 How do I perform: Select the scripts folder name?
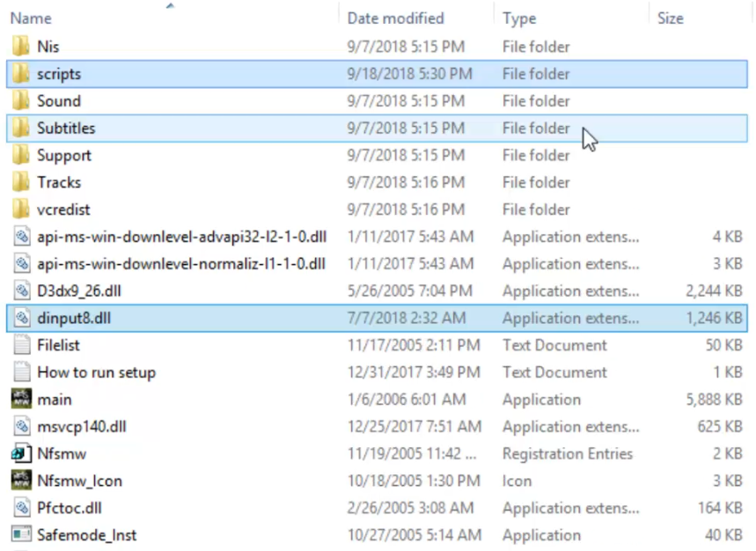click(x=59, y=74)
